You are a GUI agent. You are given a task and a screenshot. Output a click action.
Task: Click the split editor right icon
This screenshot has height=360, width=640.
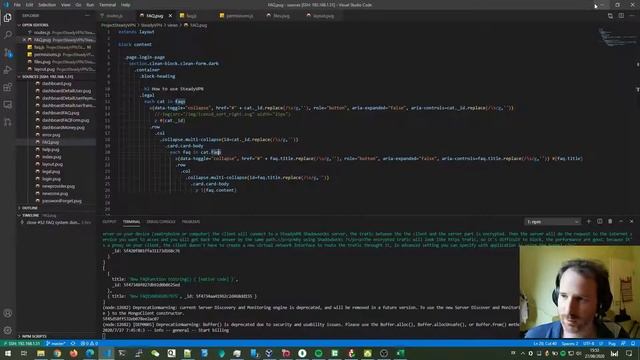(621, 16)
